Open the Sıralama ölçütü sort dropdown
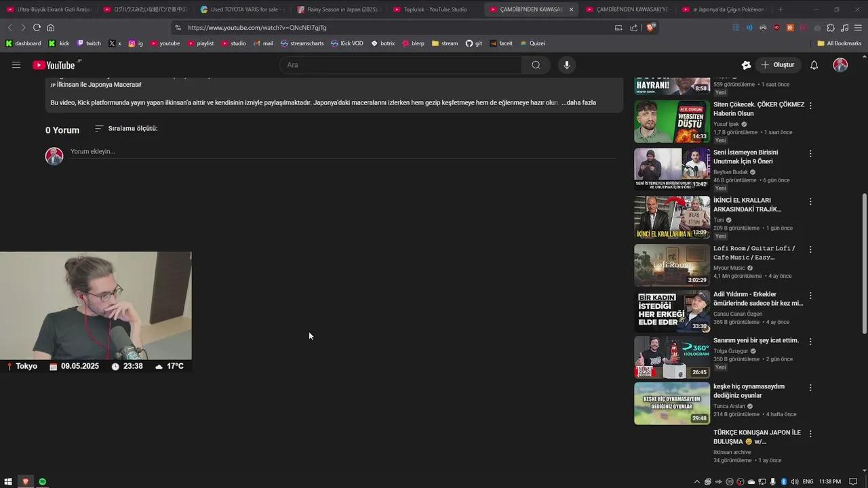The width and height of the screenshot is (868, 488). pyautogui.click(x=126, y=128)
